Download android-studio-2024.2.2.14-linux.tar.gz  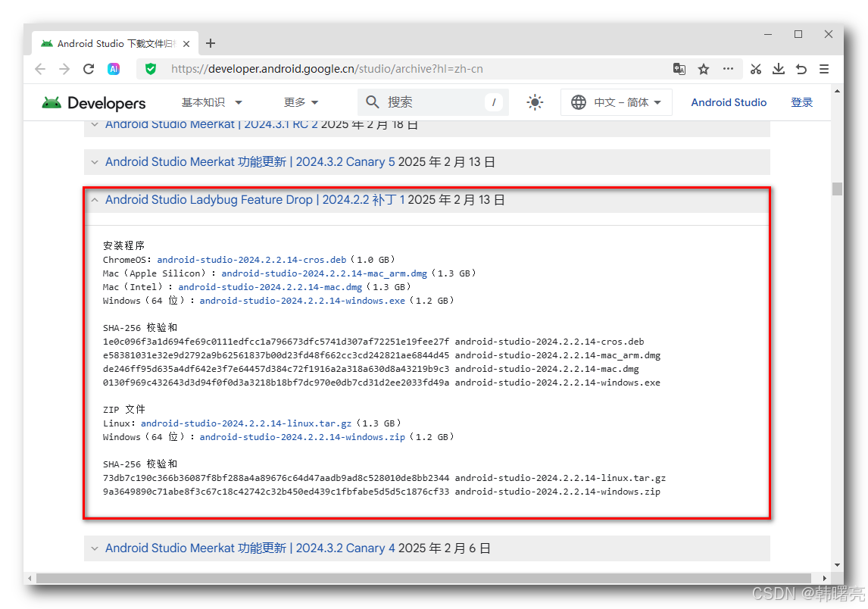click(246, 423)
